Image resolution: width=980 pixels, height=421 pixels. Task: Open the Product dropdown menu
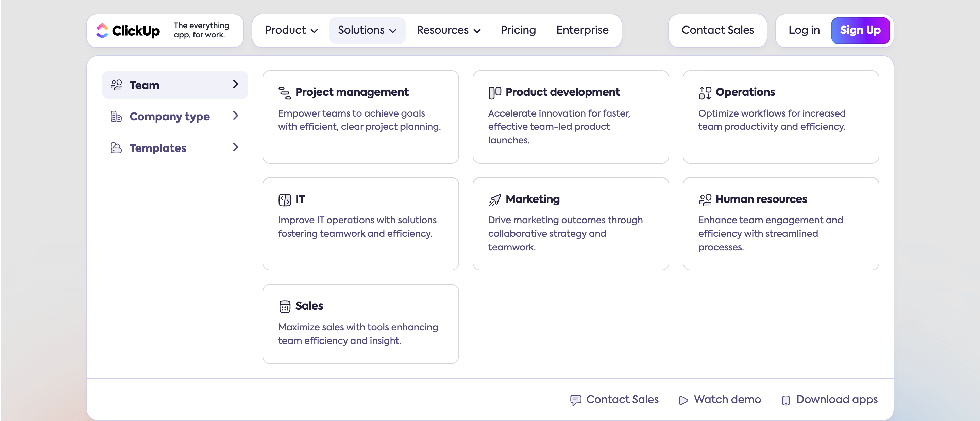pos(291,31)
